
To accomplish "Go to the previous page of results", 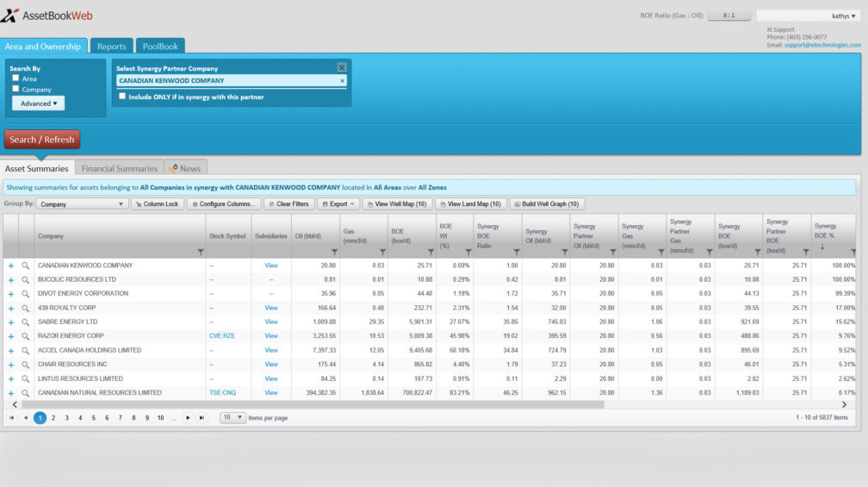I will tap(26, 418).
